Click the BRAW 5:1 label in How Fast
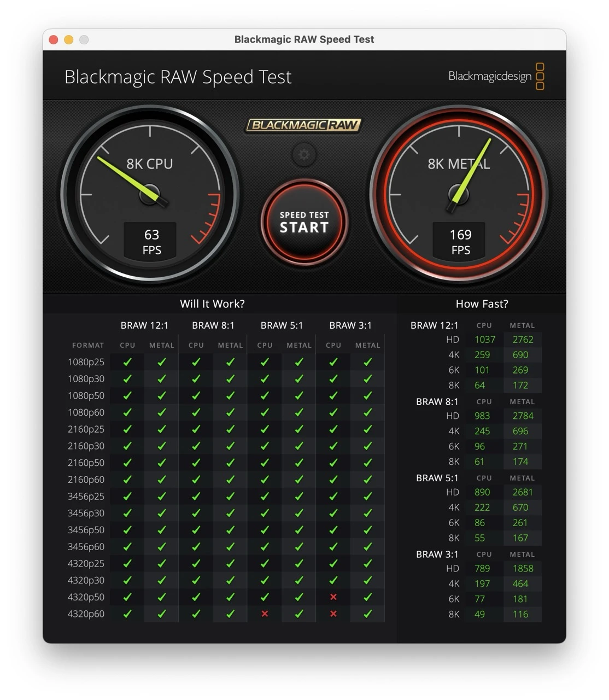This screenshot has height=700, width=609. [437, 478]
